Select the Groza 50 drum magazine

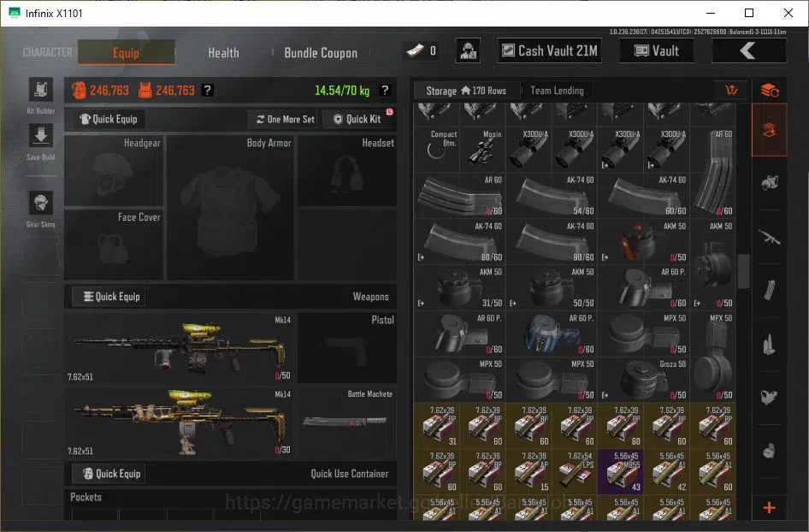pos(643,379)
